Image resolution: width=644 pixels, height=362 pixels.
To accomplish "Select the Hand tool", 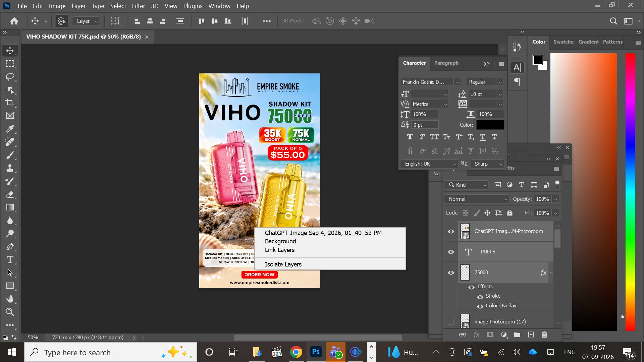I will pyautogui.click(x=10, y=299).
